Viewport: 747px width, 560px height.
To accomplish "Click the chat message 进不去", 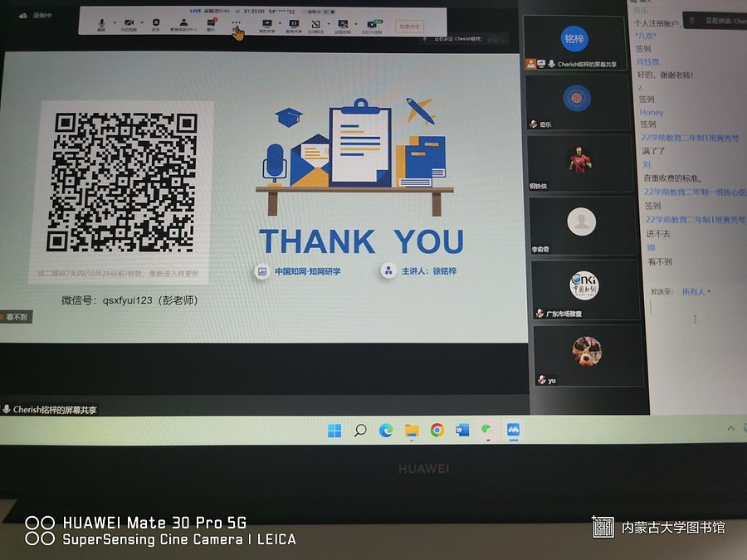I will [x=658, y=234].
